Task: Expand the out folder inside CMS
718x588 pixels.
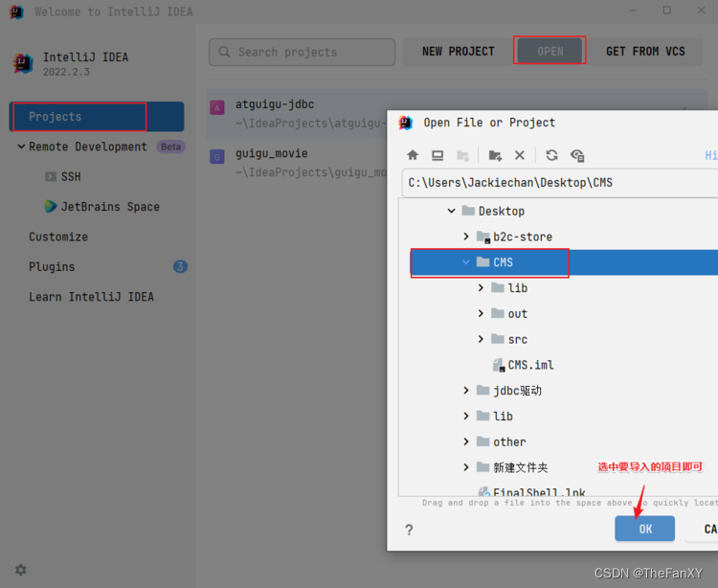Action: 481,313
